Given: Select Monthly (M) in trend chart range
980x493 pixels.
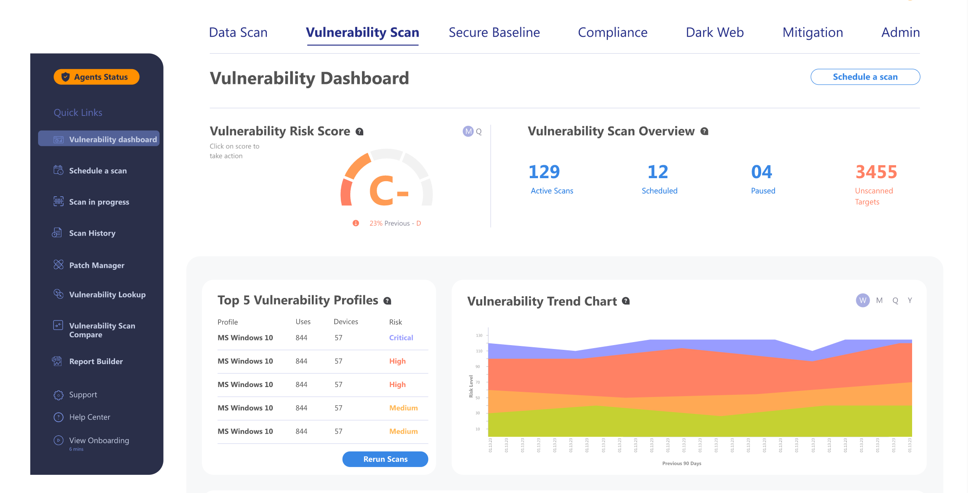Looking at the screenshot, I should [x=879, y=300].
